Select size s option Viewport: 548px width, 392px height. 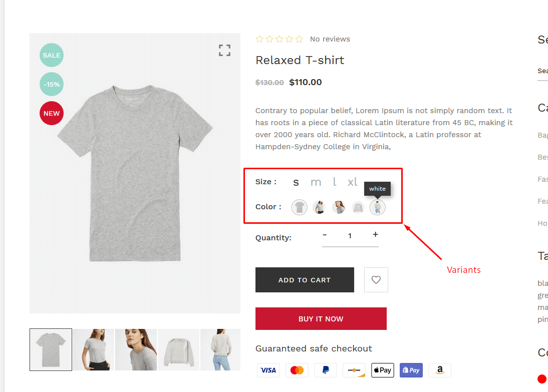[296, 182]
